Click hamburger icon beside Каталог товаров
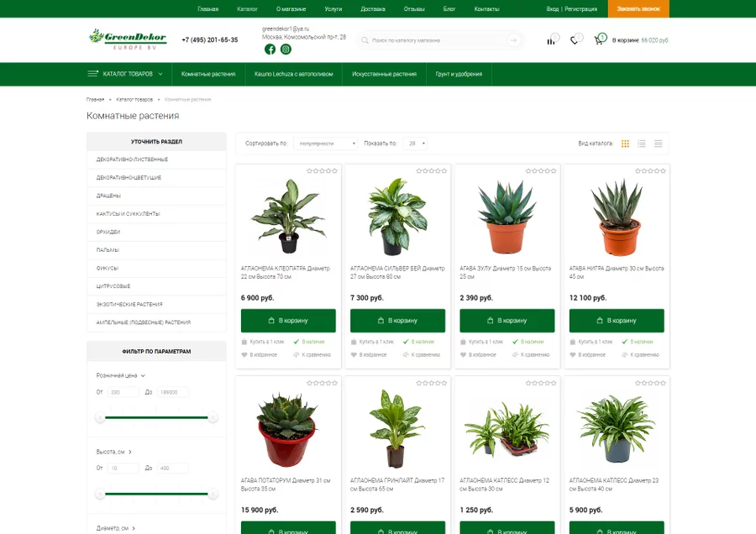756x534 pixels. coord(92,74)
